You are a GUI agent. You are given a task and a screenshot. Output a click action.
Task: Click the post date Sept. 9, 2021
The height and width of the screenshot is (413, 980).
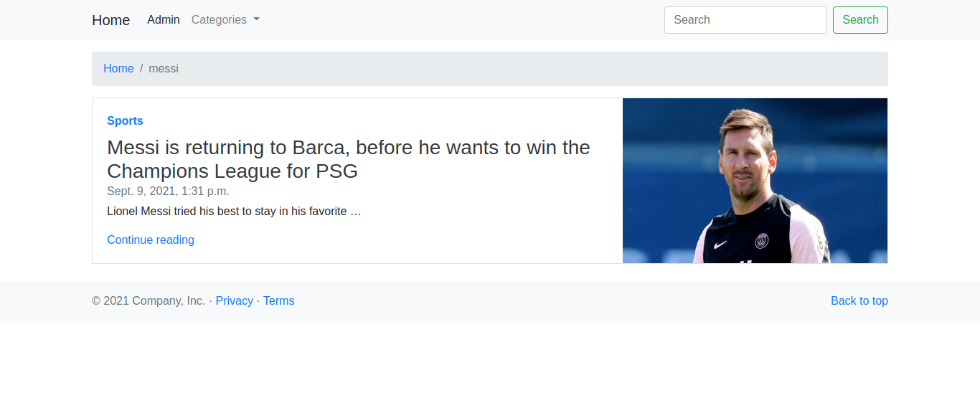click(168, 191)
